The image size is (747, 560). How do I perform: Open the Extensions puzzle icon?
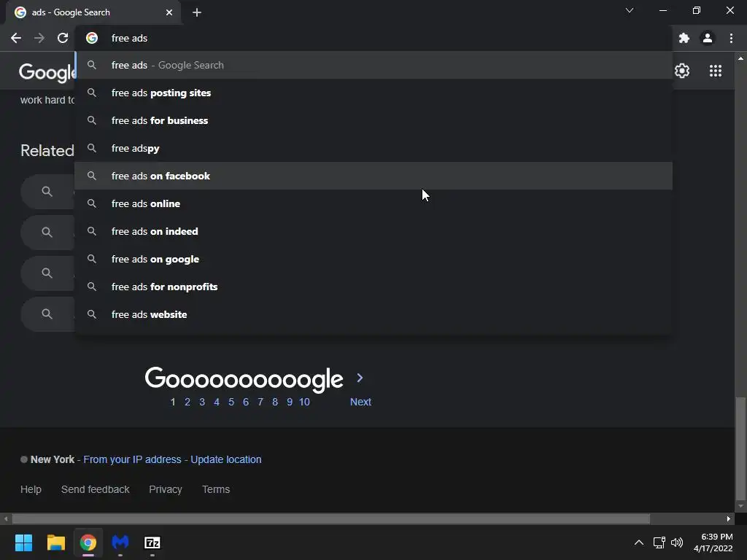click(684, 38)
